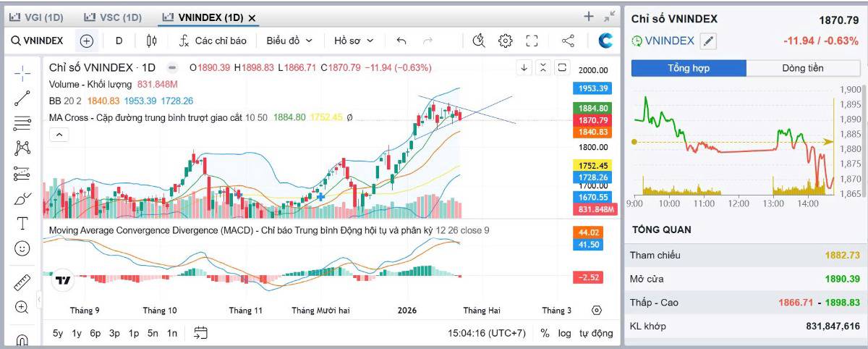The width and height of the screenshot is (868, 349).
Task: Maximize the main chart pane
Action: point(562,67)
